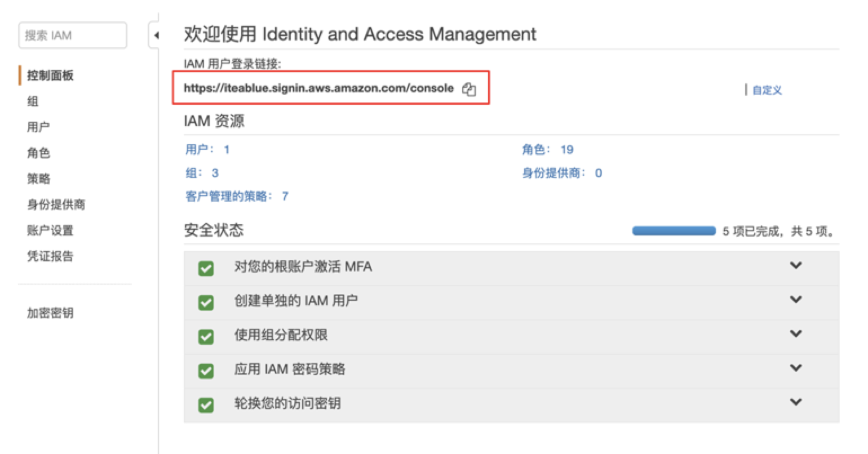Collapse the sidebar with the arrow handle

(x=155, y=35)
